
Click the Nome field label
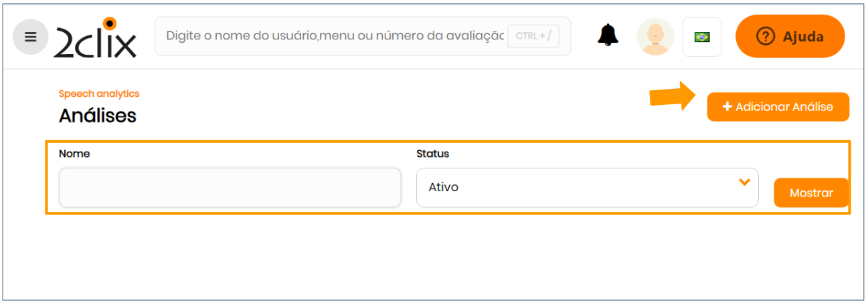click(x=74, y=154)
